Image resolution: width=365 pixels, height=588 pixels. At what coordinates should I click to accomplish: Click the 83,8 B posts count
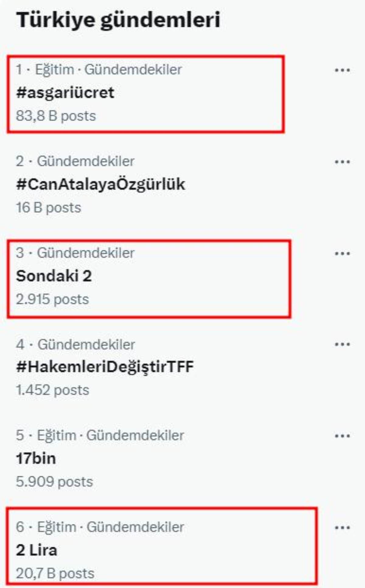click(56, 116)
